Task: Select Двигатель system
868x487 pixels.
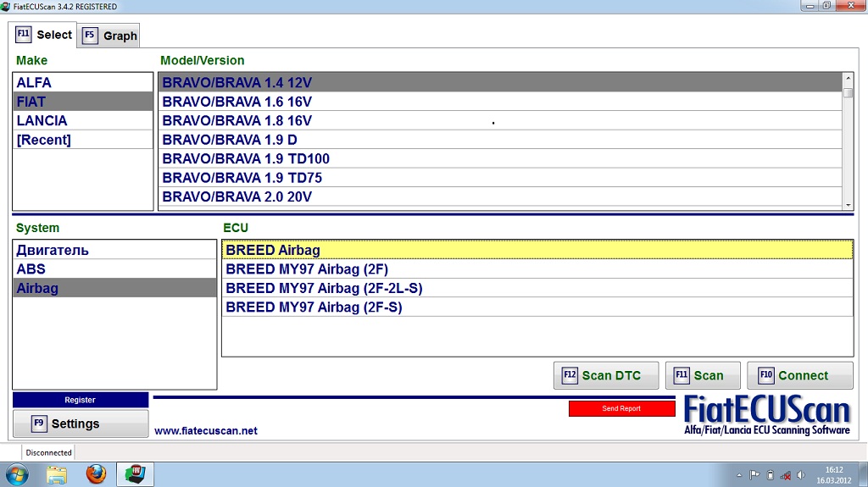Action: tap(114, 250)
